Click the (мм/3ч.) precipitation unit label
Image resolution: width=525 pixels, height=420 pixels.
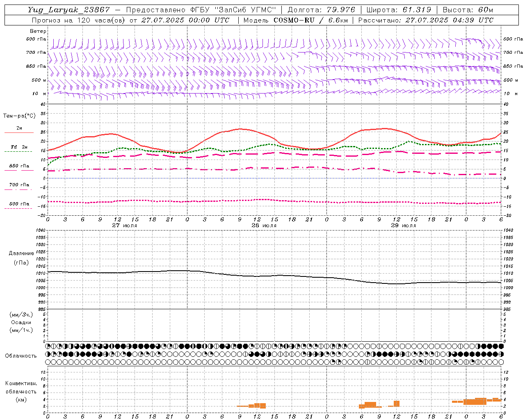(21, 315)
